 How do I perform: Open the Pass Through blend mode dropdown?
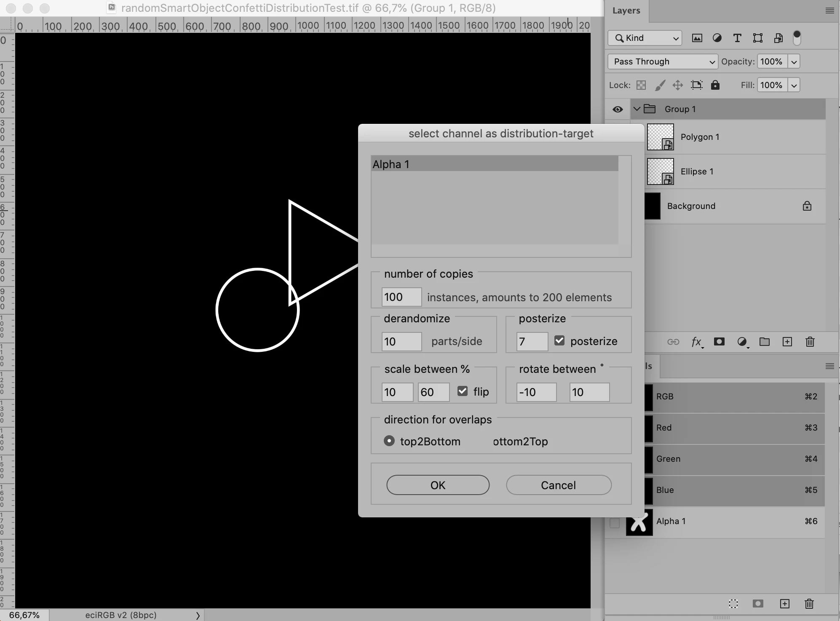tap(662, 62)
